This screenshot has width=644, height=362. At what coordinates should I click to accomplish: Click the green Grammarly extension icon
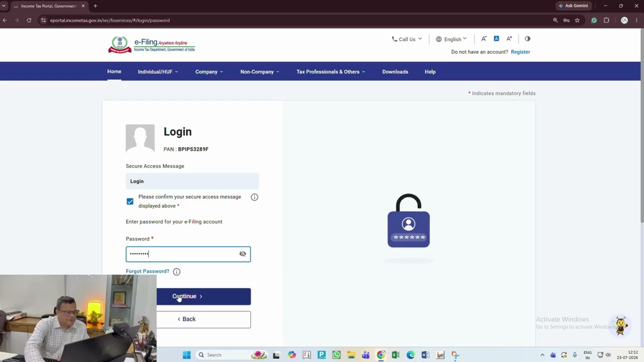(x=594, y=20)
